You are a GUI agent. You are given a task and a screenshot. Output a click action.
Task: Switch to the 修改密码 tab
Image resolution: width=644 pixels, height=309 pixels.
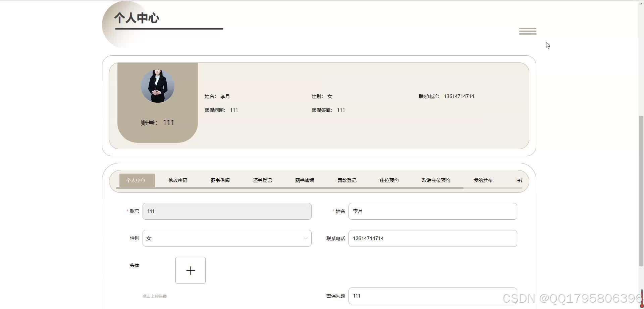tap(178, 180)
